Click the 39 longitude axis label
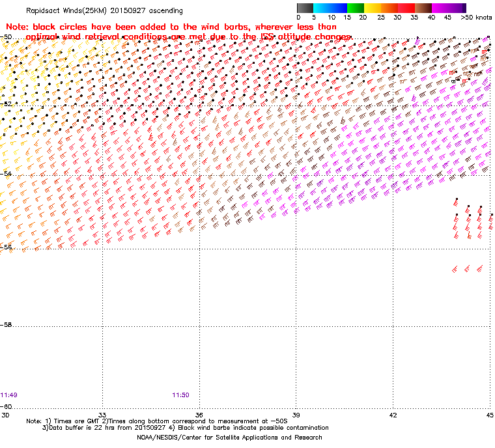This screenshot has height=448, width=495. point(296,415)
